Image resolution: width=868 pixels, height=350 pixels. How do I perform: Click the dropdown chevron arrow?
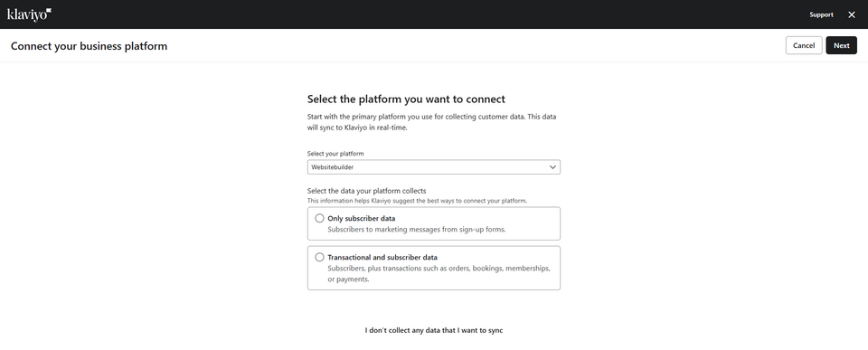point(552,167)
